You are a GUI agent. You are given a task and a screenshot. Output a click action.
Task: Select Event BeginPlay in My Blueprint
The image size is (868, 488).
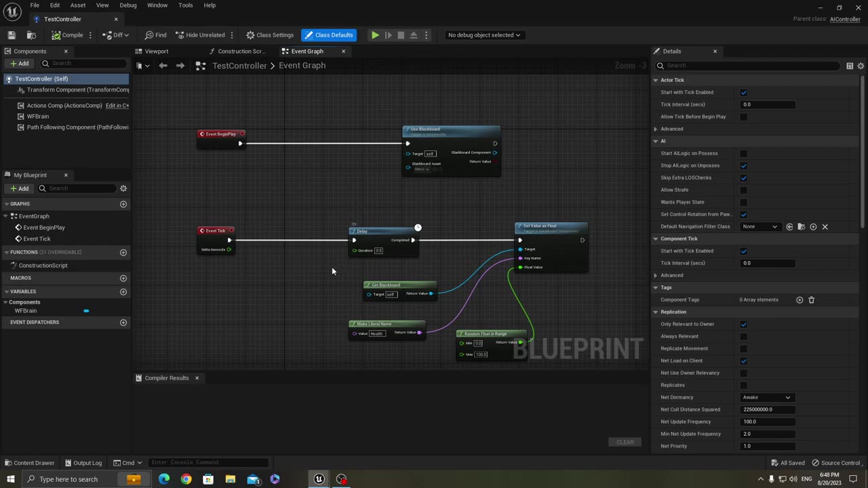click(x=44, y=228)
